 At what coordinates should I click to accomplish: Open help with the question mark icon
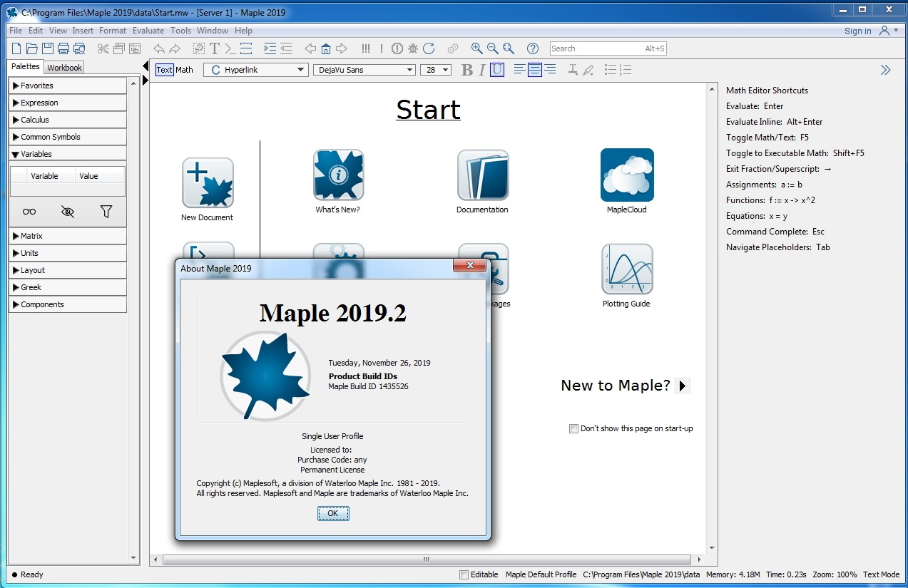click(533, 48)
